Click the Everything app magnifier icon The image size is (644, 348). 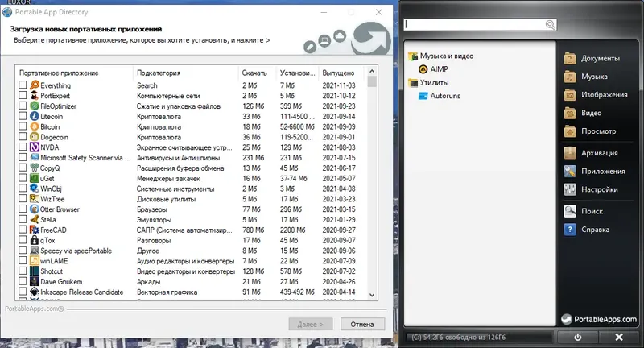click(35, 85)
